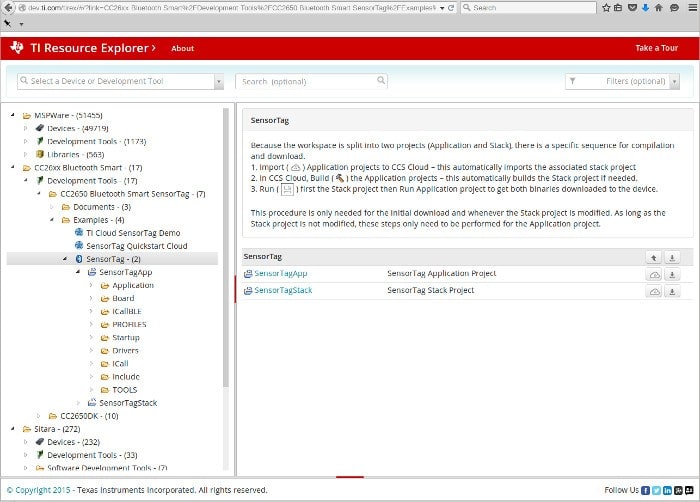Collapse CC26xx Bluetooth Smart node arrow
The image size is (700, 502).
pyautogui.click(x=12, y=167)
